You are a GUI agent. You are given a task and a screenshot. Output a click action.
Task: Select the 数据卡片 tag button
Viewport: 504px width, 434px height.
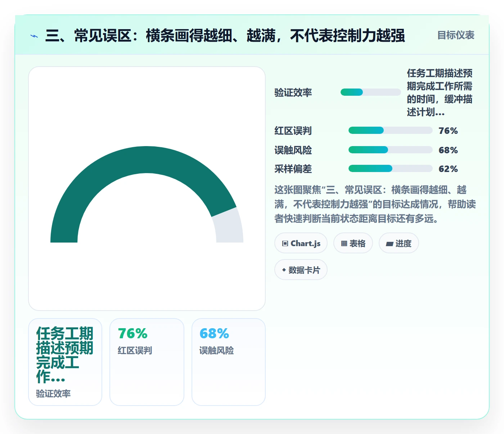tap(301, 270)
